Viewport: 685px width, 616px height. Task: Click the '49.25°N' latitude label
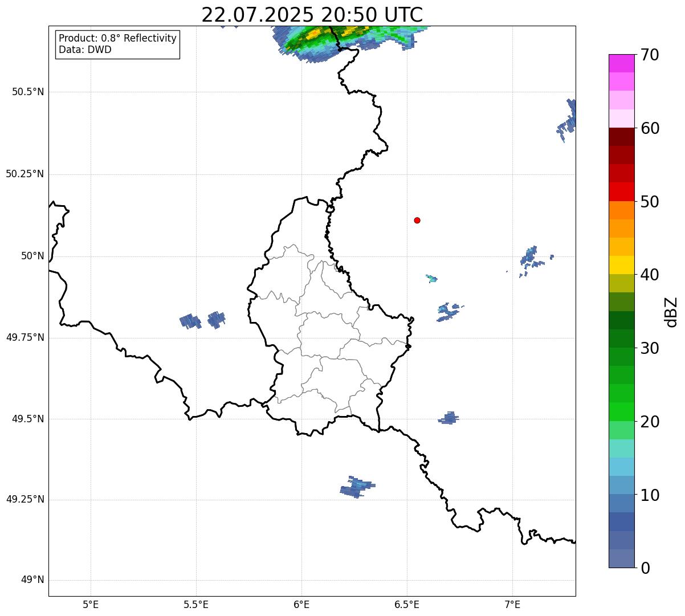[25, 499]
